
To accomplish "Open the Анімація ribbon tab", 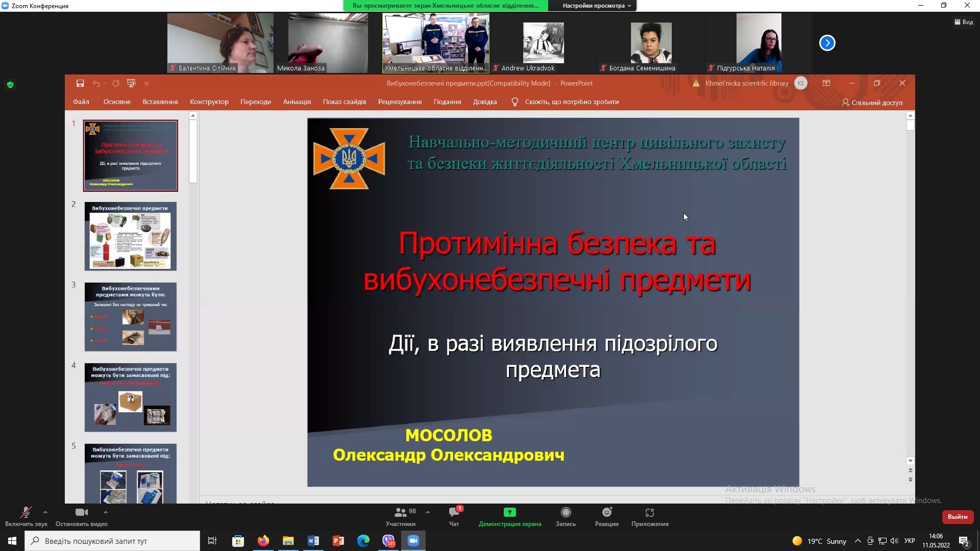I will click(x=297, y=102).
